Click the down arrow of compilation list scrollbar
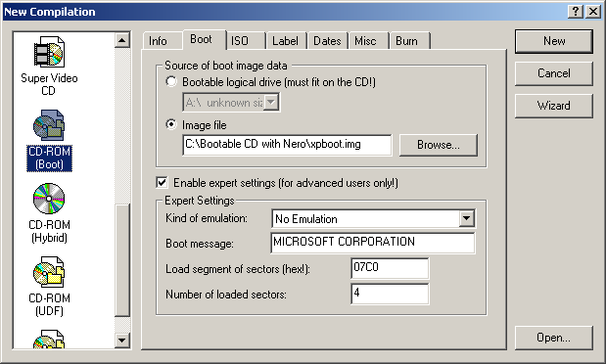The image size is (606, 364). [122, 341]
